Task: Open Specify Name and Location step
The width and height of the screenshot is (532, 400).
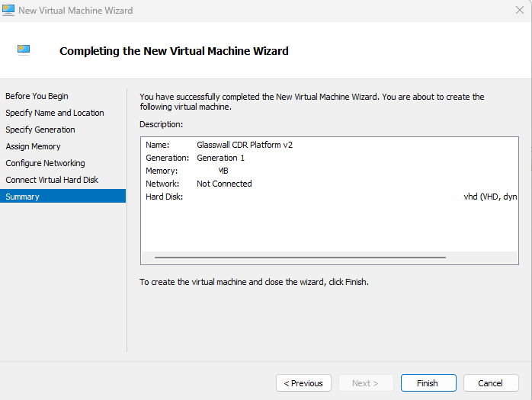Action: 55,113
